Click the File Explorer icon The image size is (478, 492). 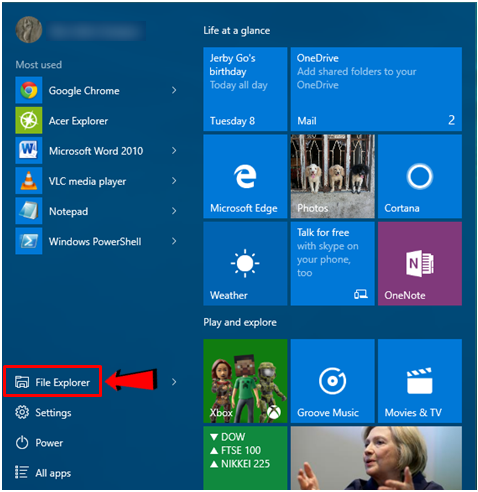[x=22, y=382]
